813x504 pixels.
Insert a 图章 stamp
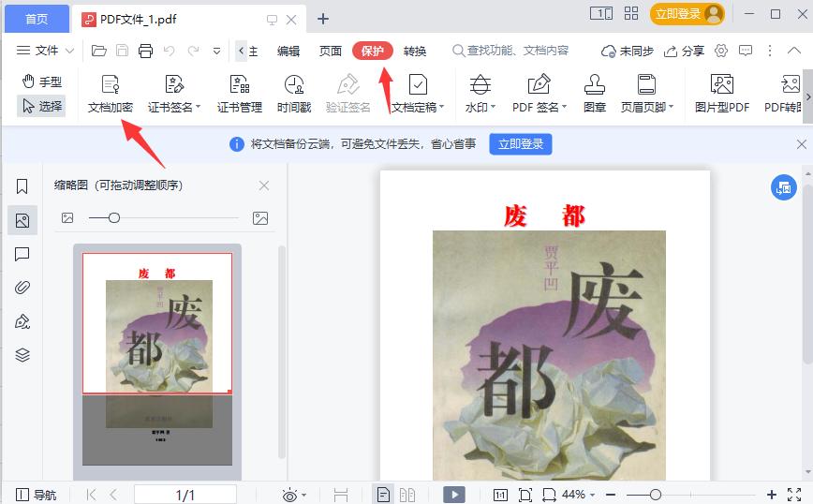(594, 95)
